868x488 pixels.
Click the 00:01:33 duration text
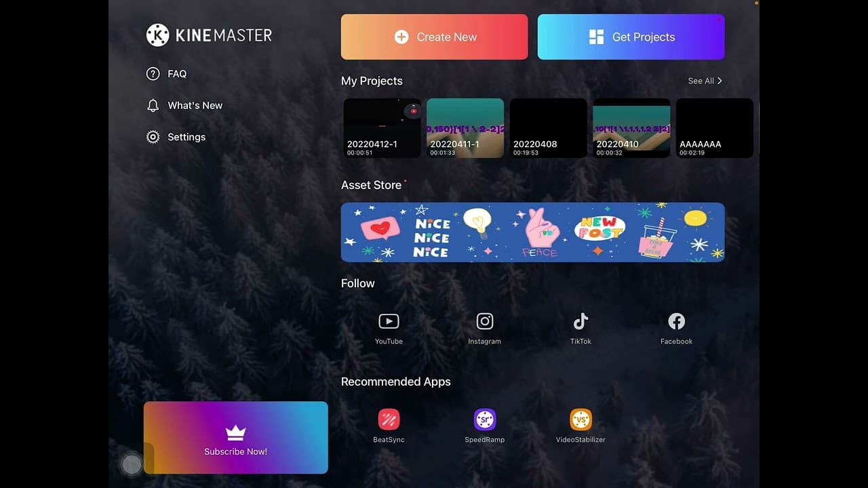click(443, 153)
